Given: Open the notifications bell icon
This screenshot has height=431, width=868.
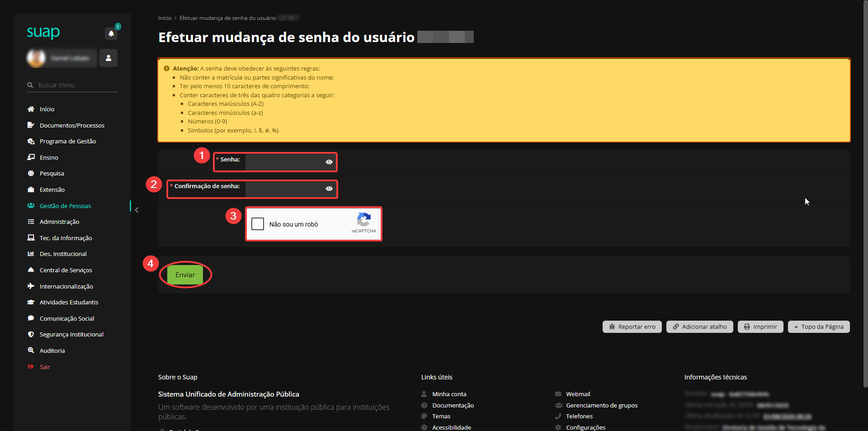Looking at the screenshot, I should tap(111, 33).
